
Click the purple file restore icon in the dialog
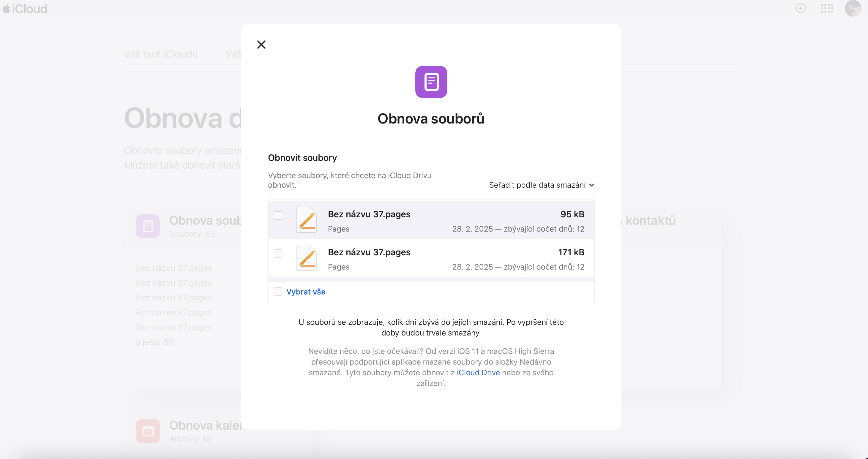point(431,82)
